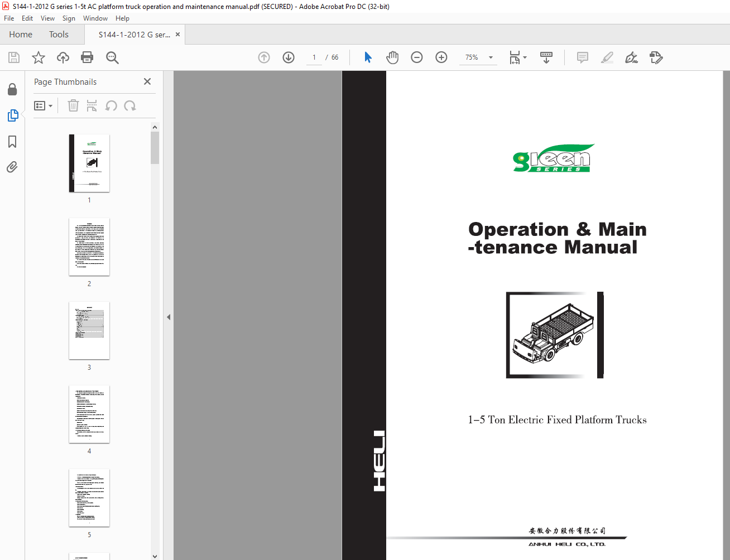Viewport: 730px width, 560px height.
Task: Open the sign document pen tool
Action: [632, 57]
